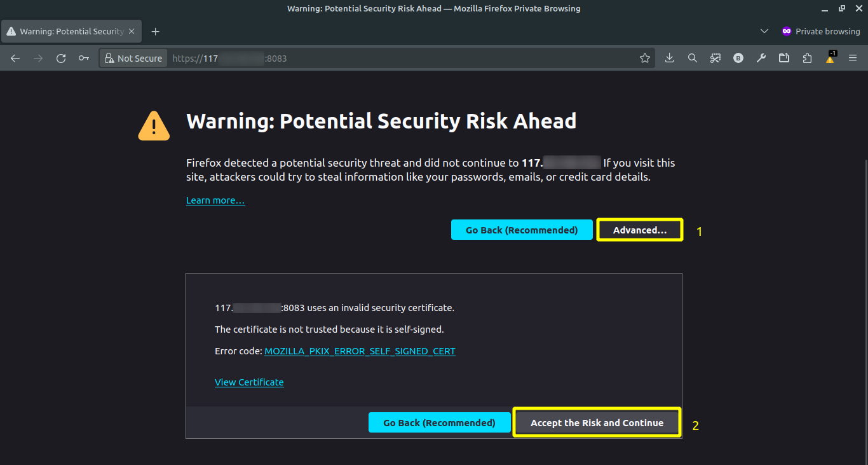Open a new tab with the plus button

(155, 31)
